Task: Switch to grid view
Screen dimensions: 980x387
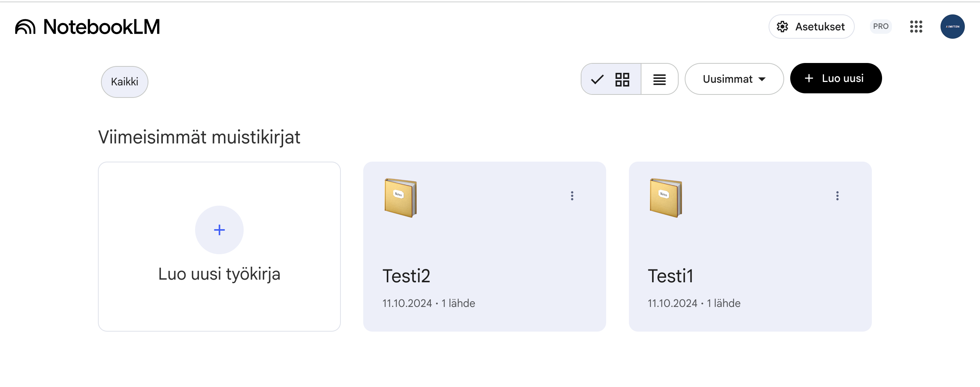Action: 622,79
